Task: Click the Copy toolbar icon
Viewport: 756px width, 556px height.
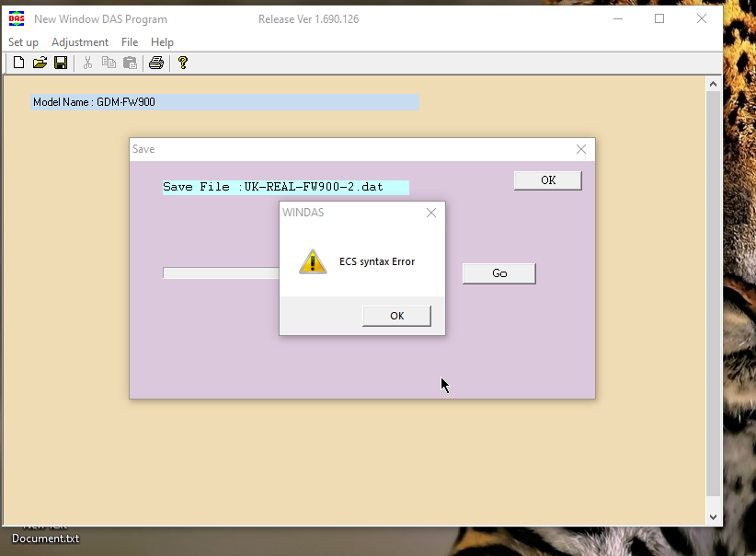Action: click(x=109, y=63)
